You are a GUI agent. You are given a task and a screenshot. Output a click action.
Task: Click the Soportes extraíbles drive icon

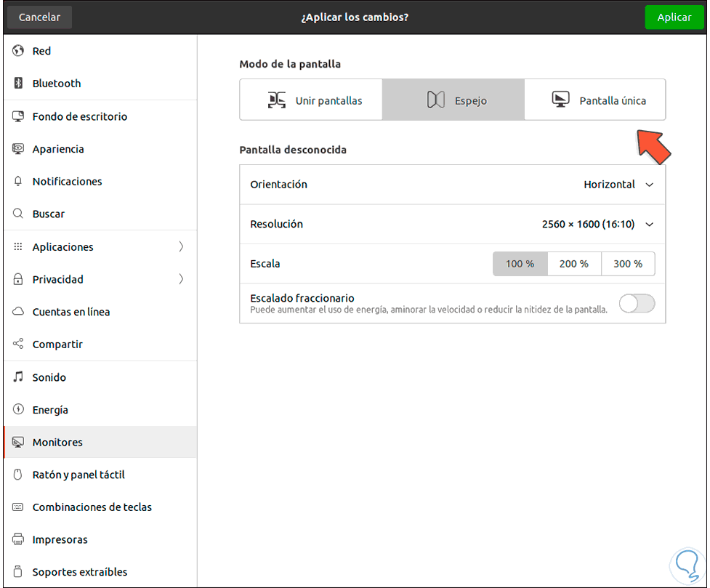click(18, 572)
